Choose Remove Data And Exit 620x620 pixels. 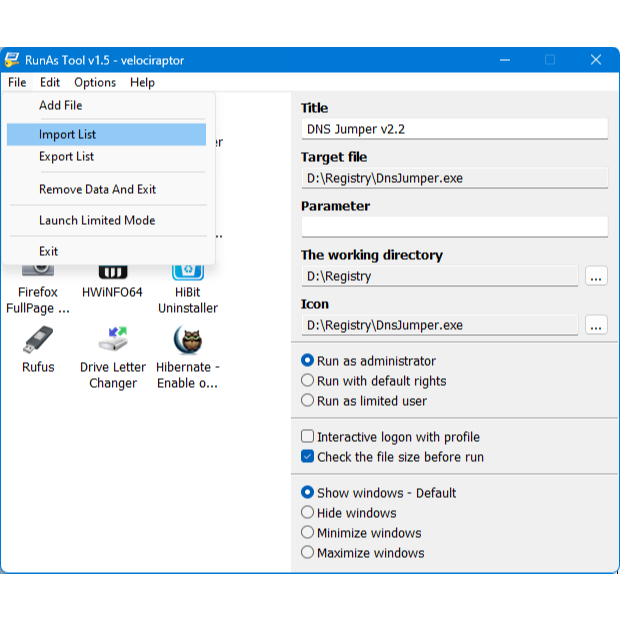coord(107,189)
